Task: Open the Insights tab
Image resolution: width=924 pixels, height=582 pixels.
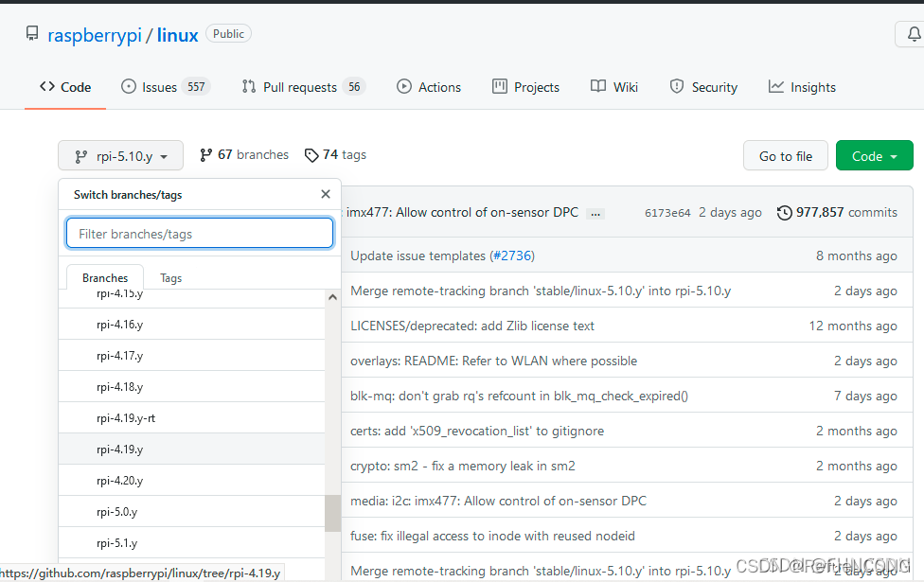Action: [x=802, y=87]
